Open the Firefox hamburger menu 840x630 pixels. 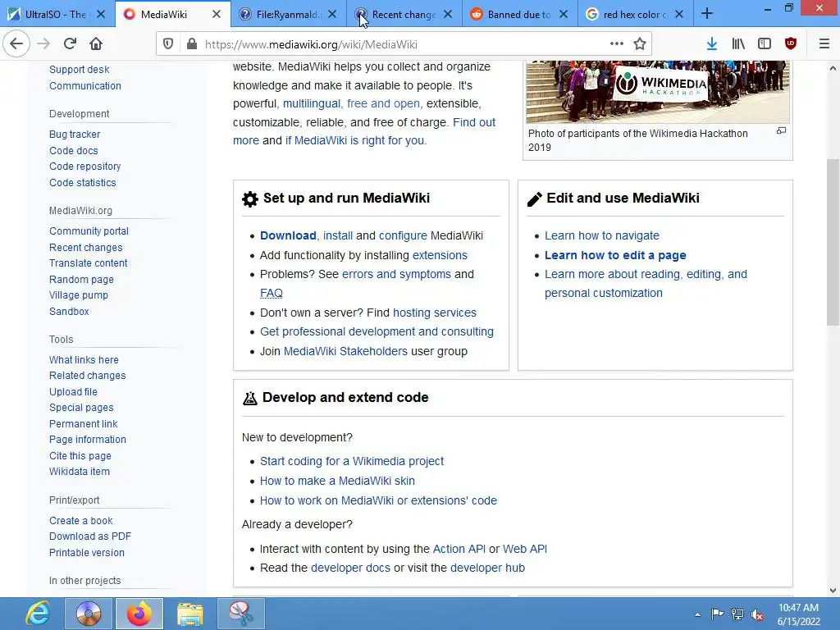point(824,44)
